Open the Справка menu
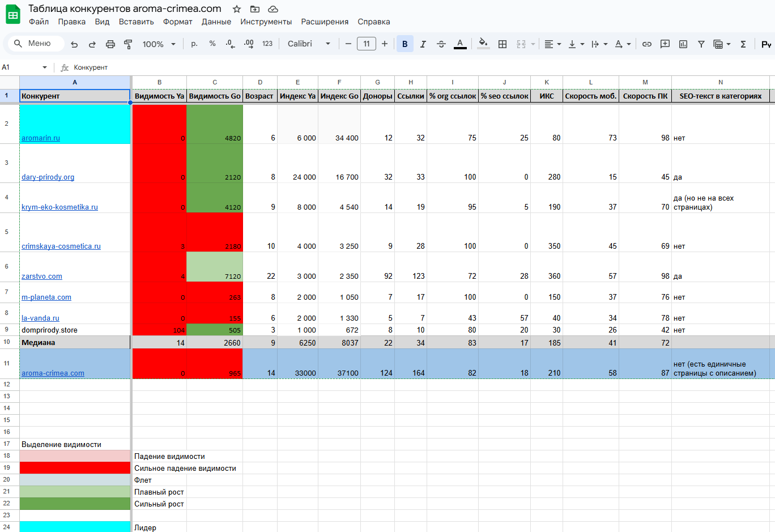Image resolution: width=775 pixels, height=532 pixels. point(374,22)
